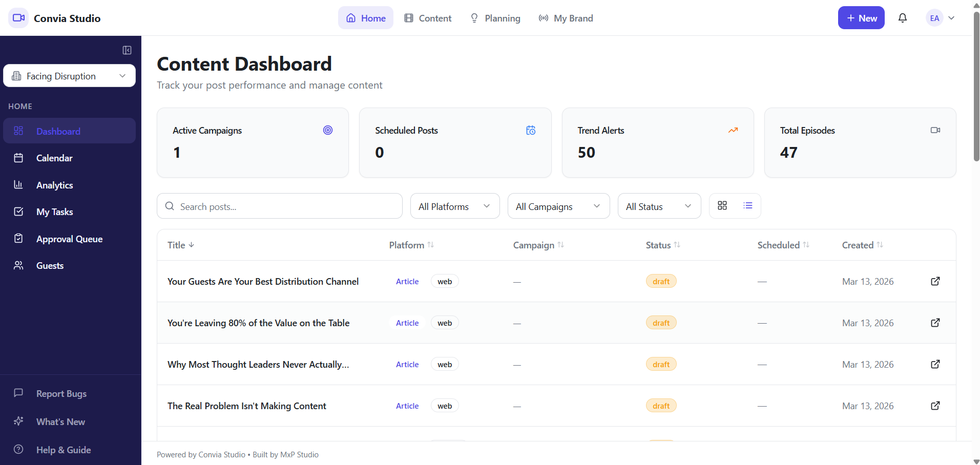Screen dimensions: 980x465
Task: Click the page vertical scrollbar
Action: coord(976,87)
